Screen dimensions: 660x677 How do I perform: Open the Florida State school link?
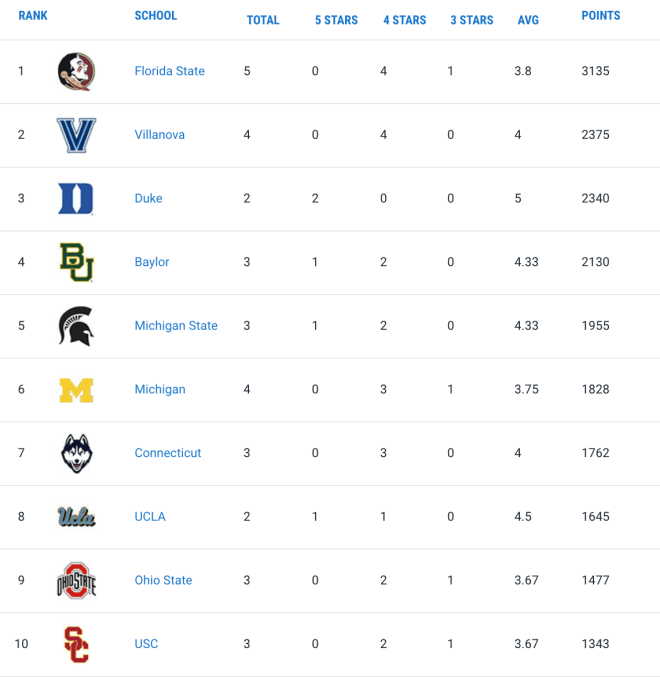pyautogui.click(x=170, y=71)
